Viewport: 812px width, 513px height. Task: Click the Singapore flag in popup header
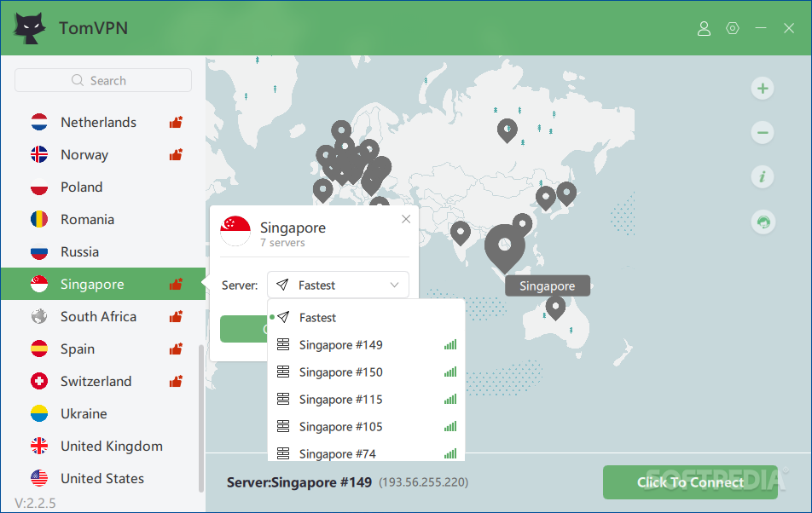[235, 231]
